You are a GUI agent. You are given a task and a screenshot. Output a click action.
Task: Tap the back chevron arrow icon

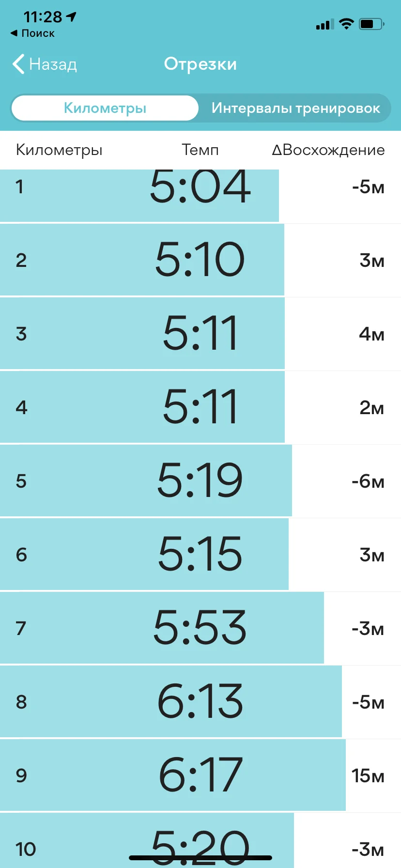click(x=18, y=64)
